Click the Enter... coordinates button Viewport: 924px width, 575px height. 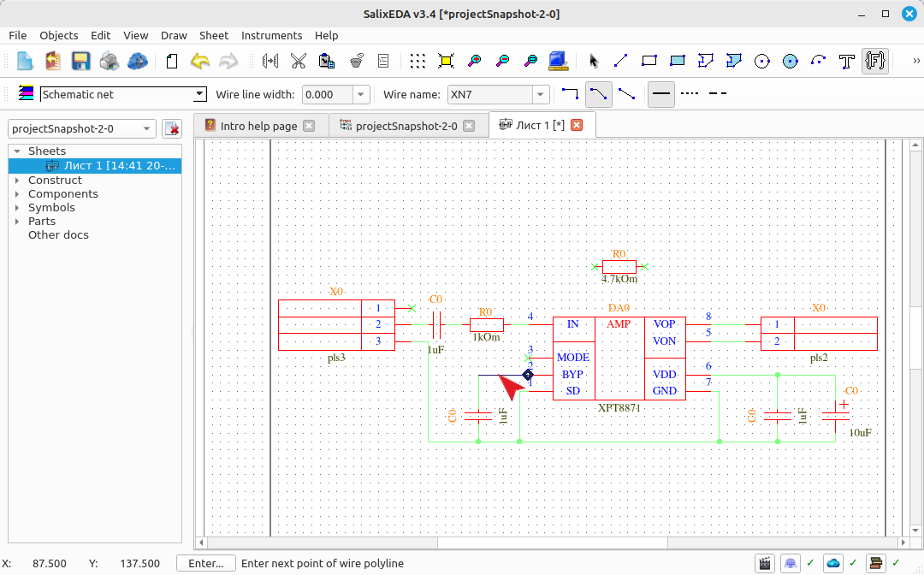205,563
